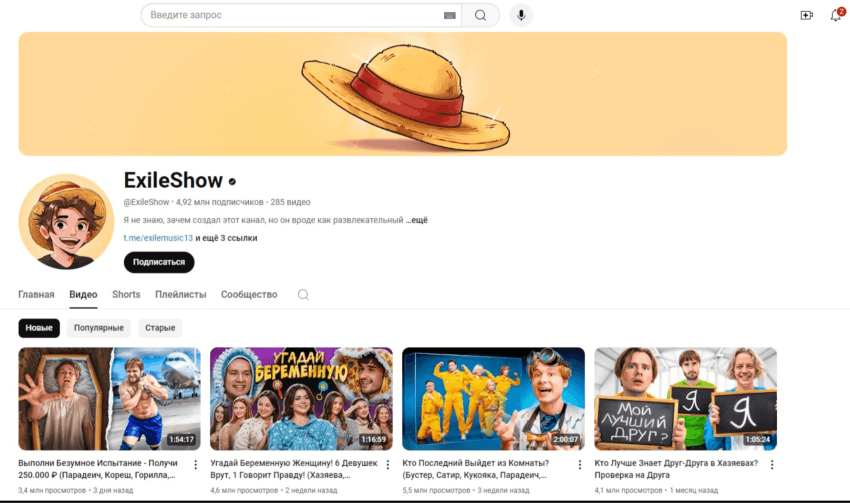This screenshot has height=503, width=850.
Task: Open title Выполни Безумное Испытание - Получи 250.000
Action: (98, 469)
